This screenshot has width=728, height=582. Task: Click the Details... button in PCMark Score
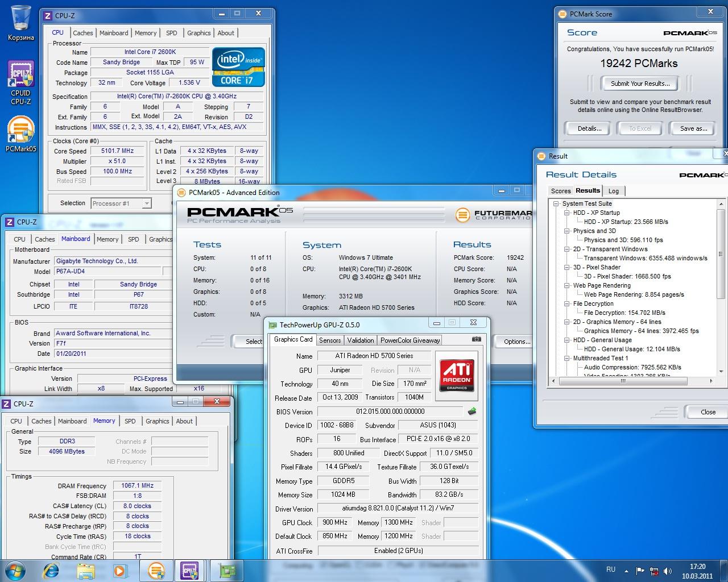pos(590,128)
